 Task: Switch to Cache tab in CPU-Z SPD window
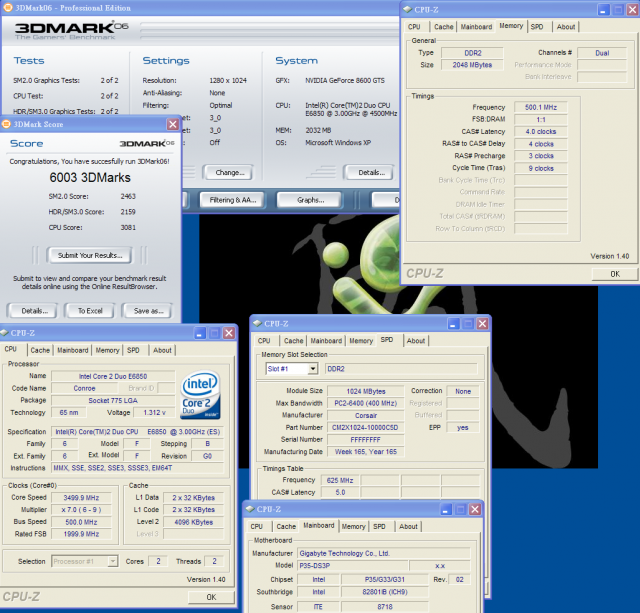tap(293, 341)
